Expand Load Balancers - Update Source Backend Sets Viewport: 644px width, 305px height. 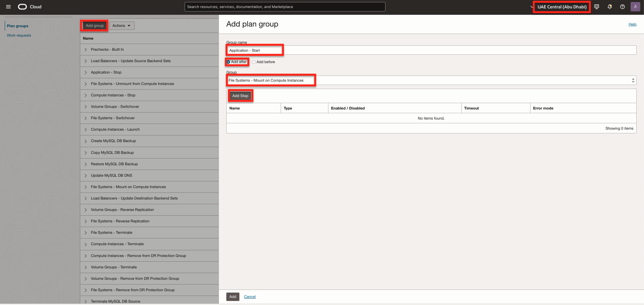[86, 61]
